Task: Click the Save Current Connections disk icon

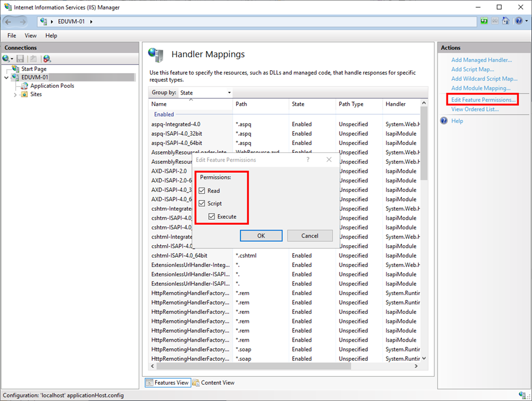Action: click(x=20, y=59)
